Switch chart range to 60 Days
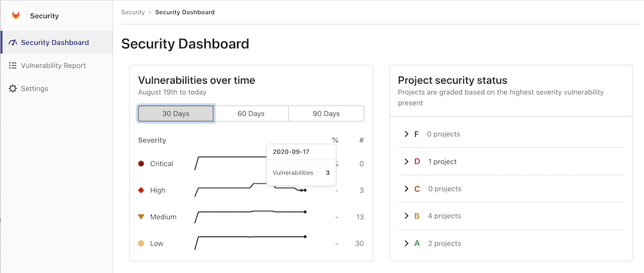 [251, 114]
